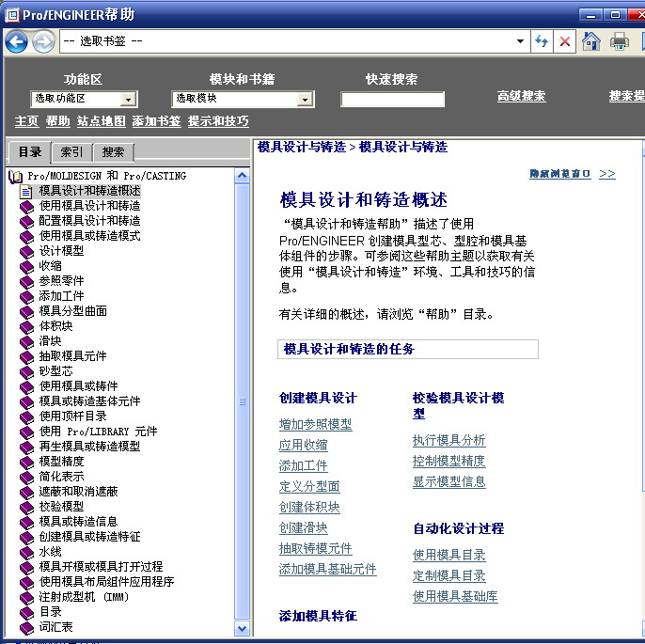Click book icon beside 添加工件
This screenshot has height=644, width=645.
26,297
